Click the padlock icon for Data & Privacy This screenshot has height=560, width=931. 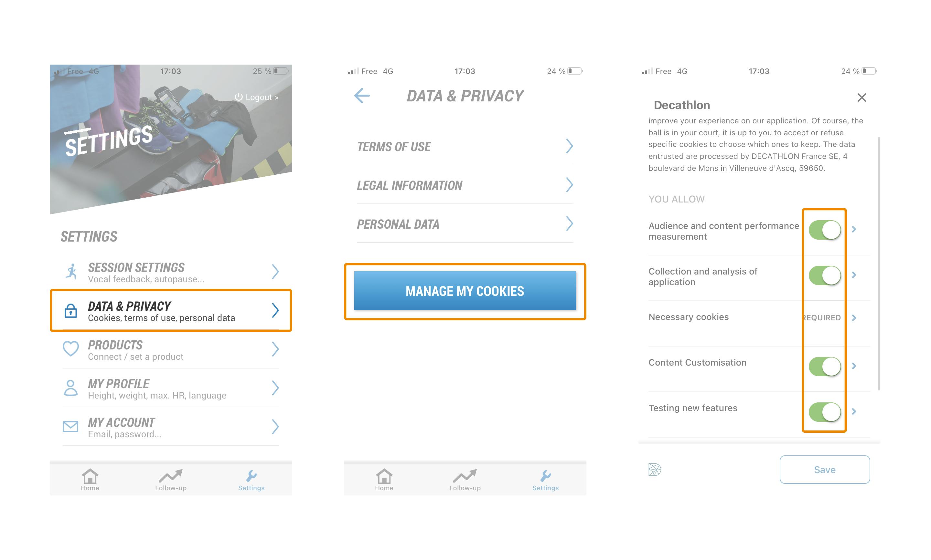[70, 310]
